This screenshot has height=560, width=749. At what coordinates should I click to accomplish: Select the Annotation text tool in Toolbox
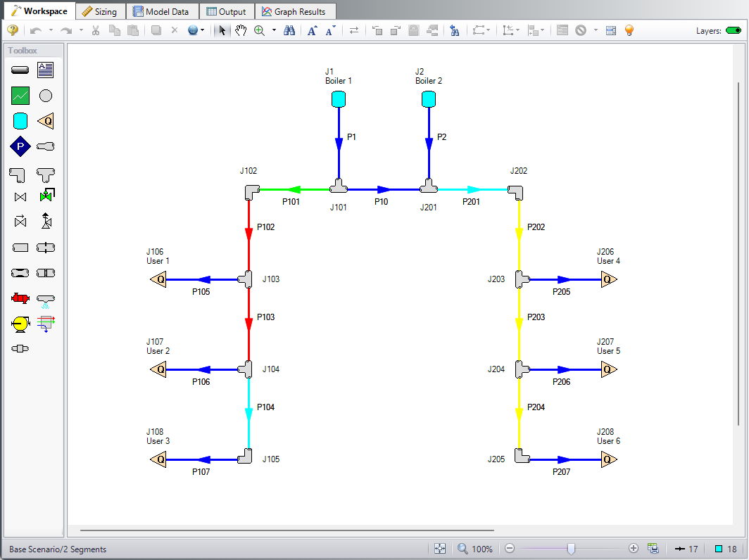coord(45,70)
